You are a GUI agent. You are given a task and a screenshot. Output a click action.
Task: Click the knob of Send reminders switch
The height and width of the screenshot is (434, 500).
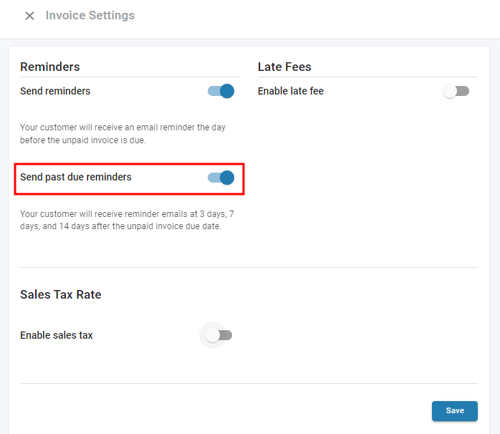point(227,91)
